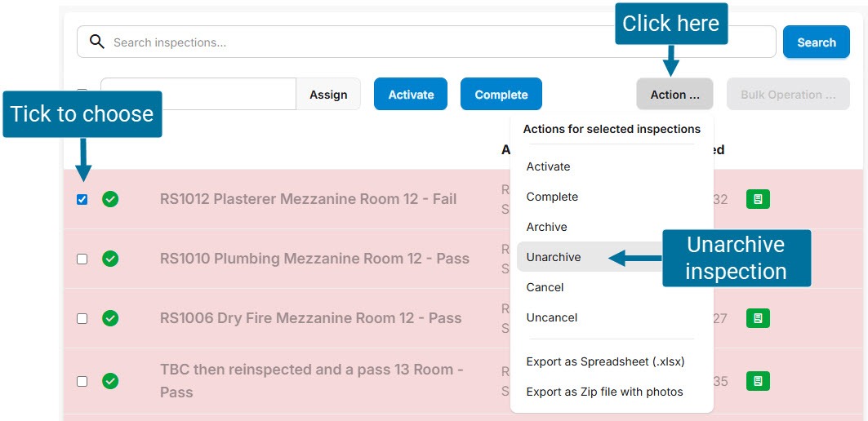Open report icon for RS1012 Plasterer row
Screen dimensions: 868x421
[x=758, y=199]
